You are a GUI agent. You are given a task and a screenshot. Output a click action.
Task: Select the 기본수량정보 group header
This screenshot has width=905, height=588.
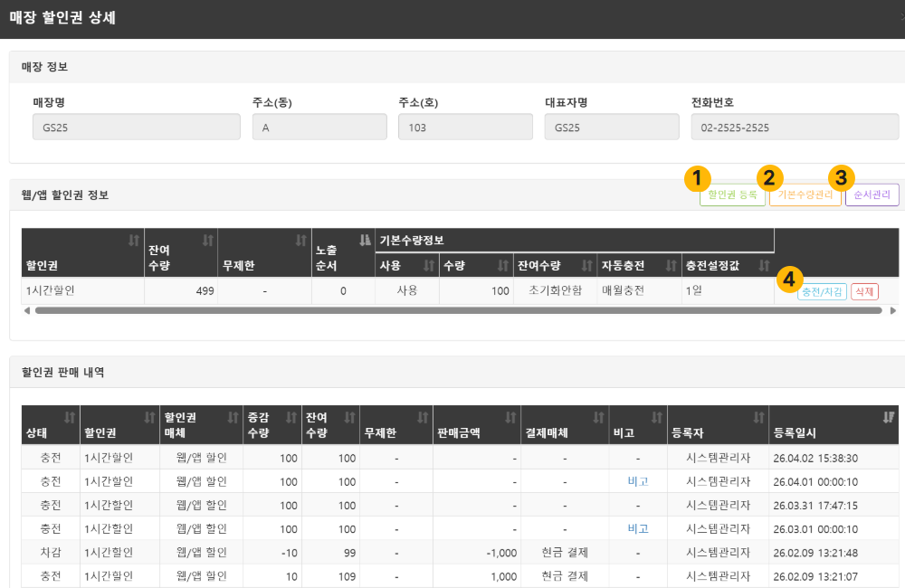click(575, 241)
